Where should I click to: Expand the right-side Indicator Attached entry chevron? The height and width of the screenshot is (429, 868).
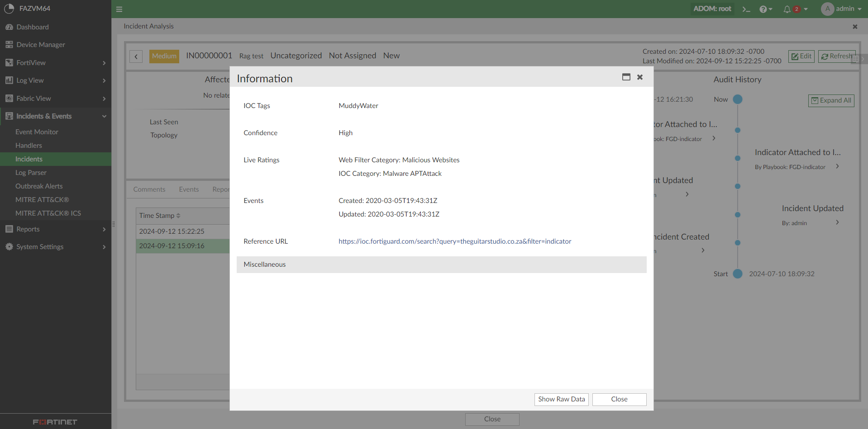pos(837,166)
